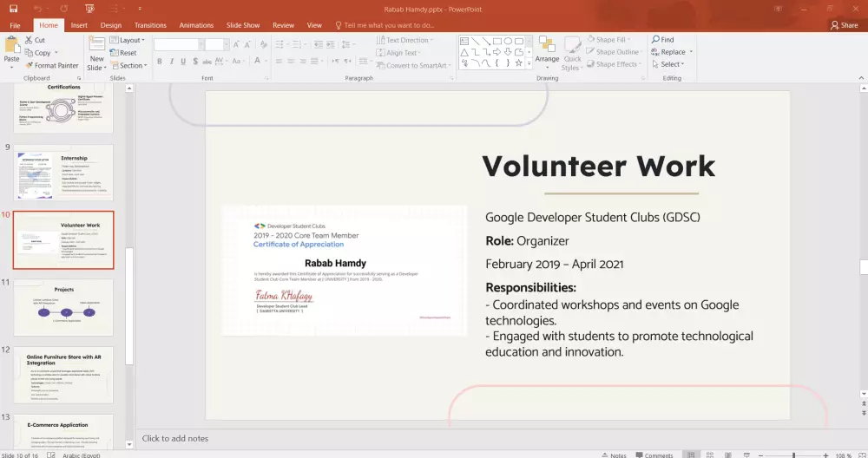Open the Shape Fill dropdown
868x458 pixels.
609,39
